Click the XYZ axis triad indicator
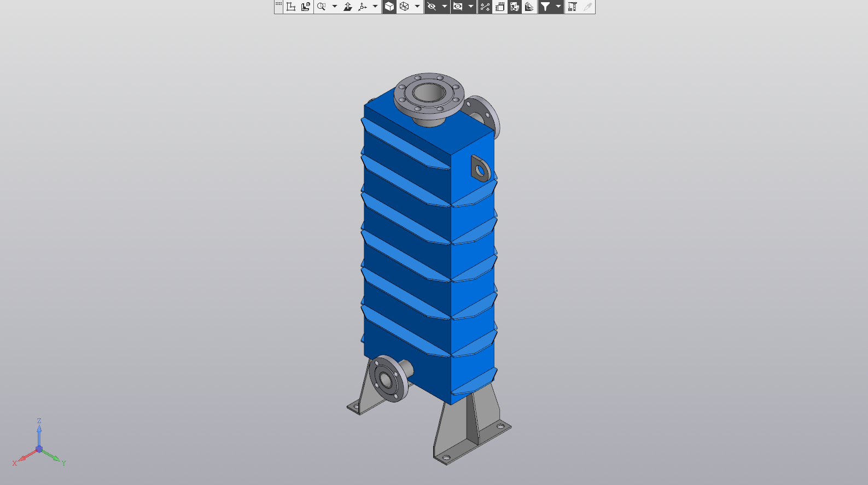The image size is (868, 485). click(x=39, y=443)
